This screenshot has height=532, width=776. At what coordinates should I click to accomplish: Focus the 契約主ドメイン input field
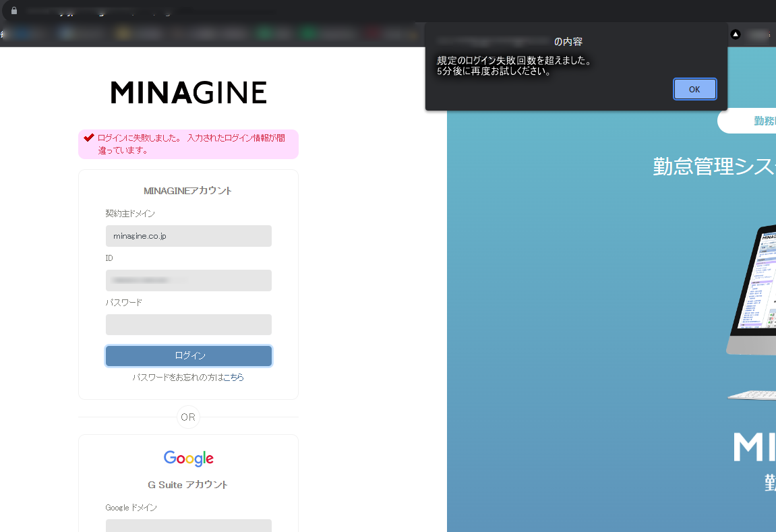tap(189, 236)
